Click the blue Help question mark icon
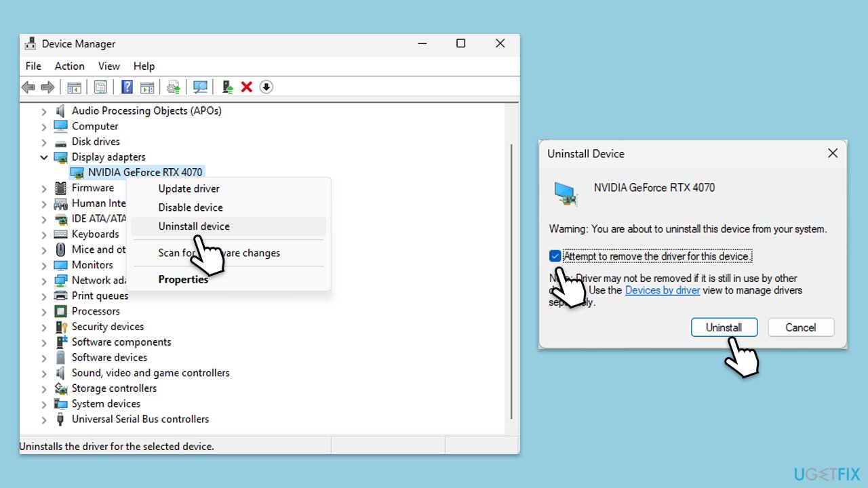Viewport: 868px width, 488px height. click(x=127, y=87)
